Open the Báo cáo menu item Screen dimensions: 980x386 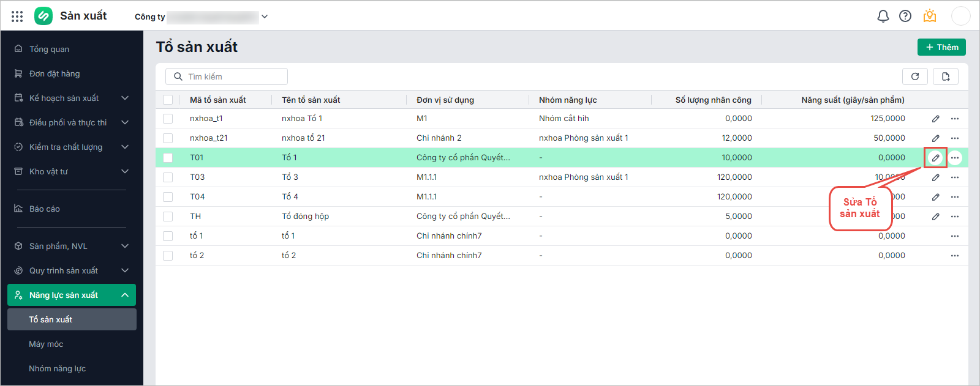(45, 209)
